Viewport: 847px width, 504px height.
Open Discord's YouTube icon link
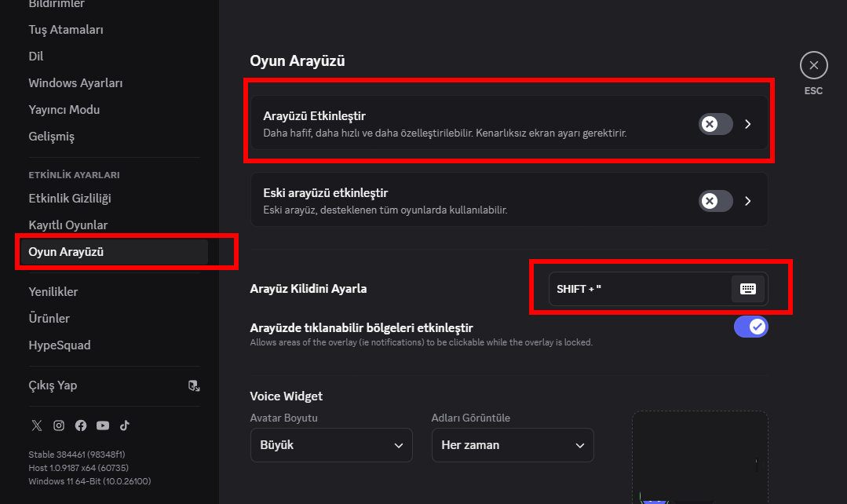(x=103, y=425)
